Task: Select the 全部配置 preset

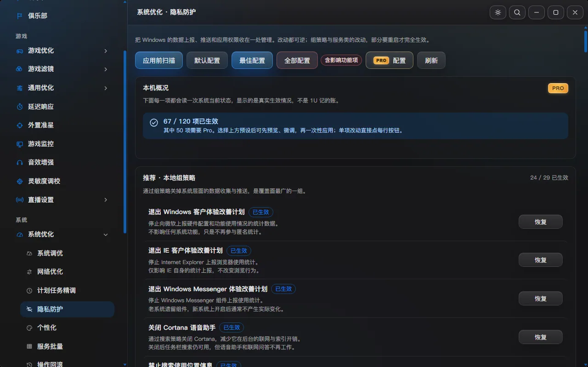Action: [x=297, y=60]
